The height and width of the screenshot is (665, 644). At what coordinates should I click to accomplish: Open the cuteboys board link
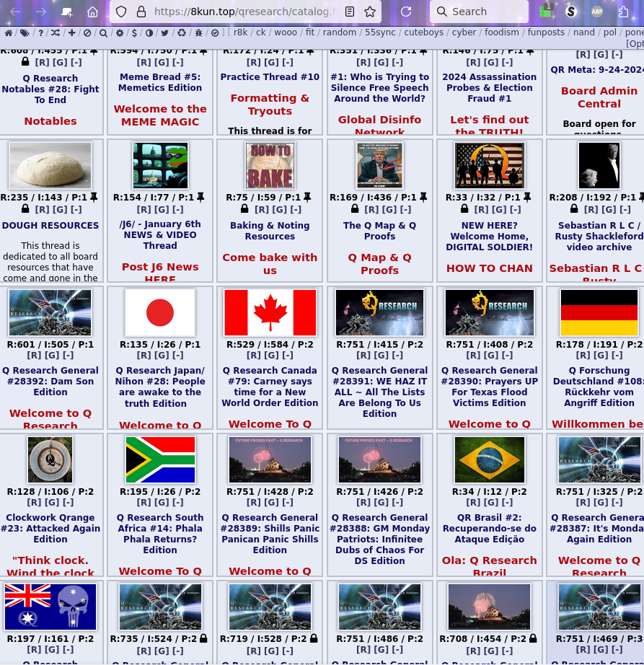423,32
